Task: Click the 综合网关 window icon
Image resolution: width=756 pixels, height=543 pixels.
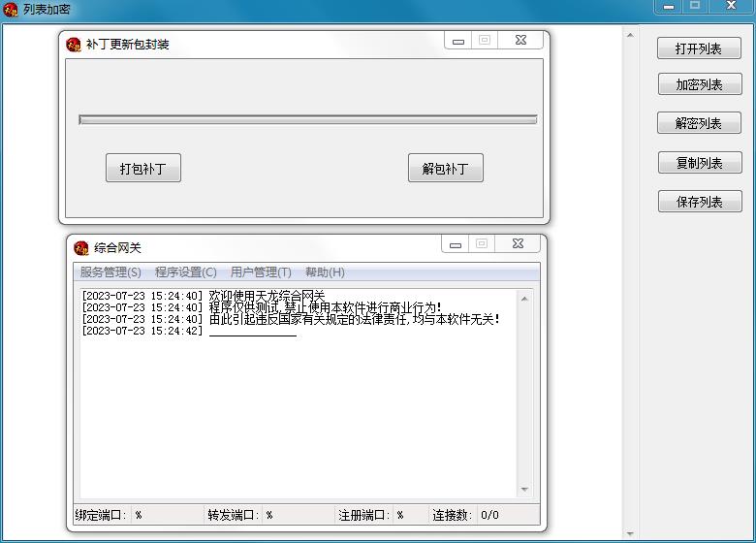Action: [x=81, y=248]
